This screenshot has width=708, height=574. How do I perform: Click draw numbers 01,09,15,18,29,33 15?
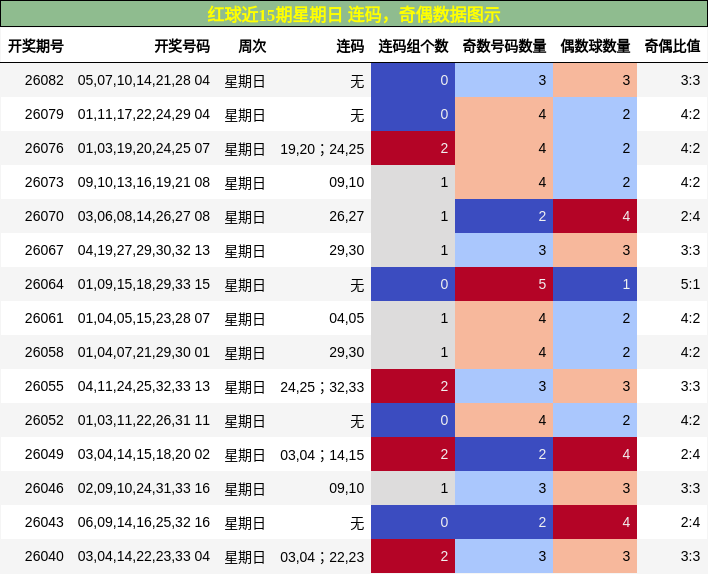[144, 284]
